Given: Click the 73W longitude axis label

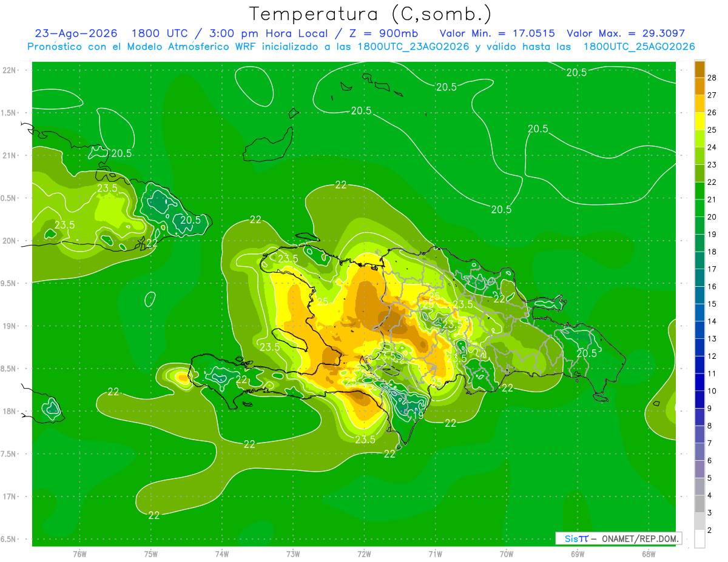Looking at the screenshot, I should 293,554.
